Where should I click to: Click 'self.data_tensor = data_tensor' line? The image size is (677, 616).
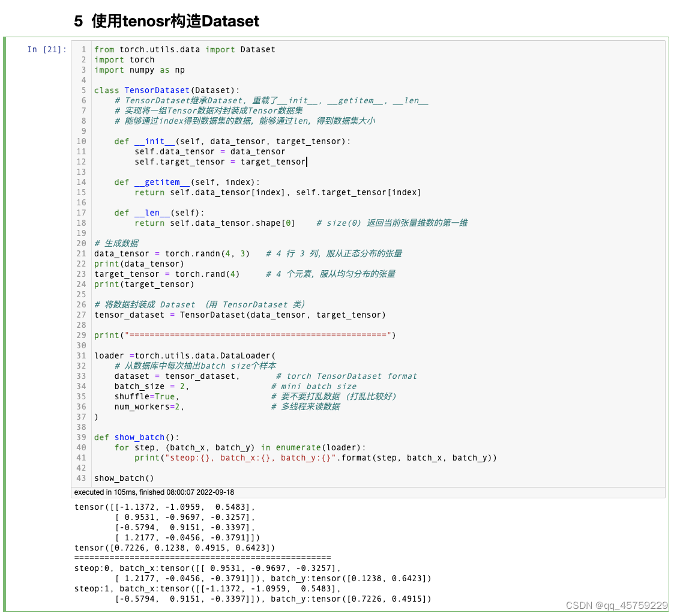pos(210,152)
